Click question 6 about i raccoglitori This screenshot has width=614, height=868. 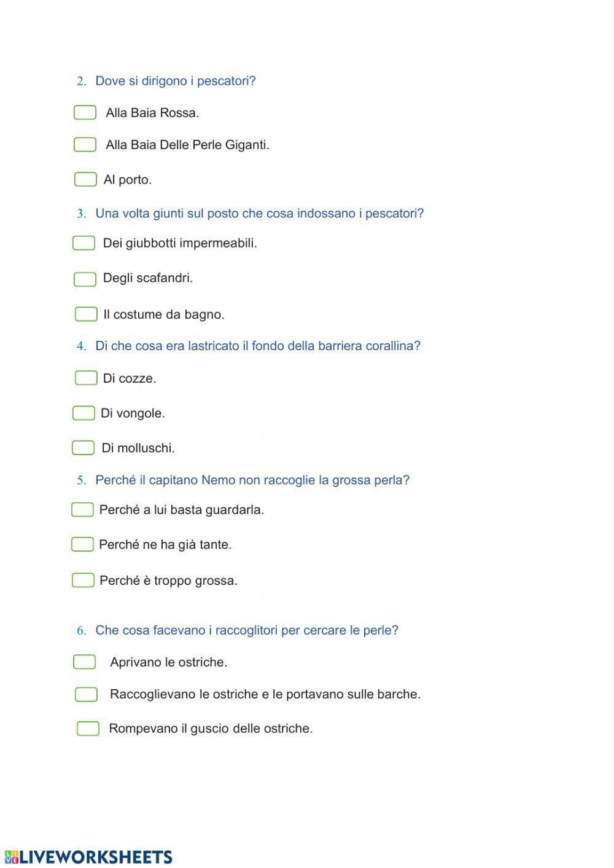[x=246, y=630]
